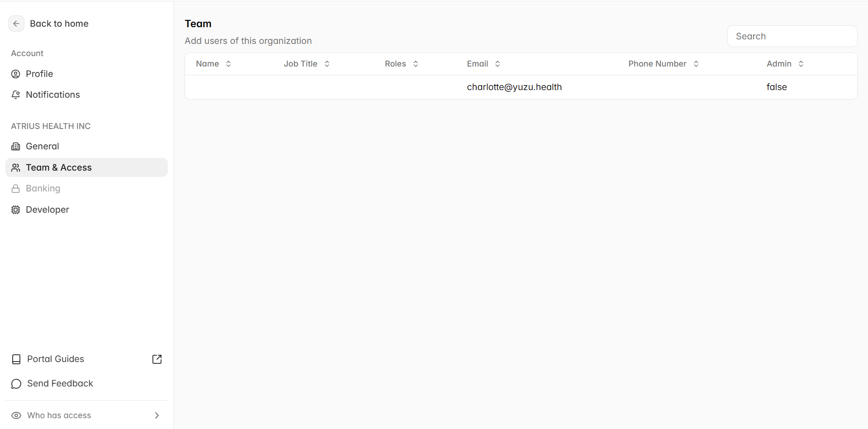The height and width of the screenshot is (429, 868).
Task: Focus the Search input field
Action: [x=792, y=36]
